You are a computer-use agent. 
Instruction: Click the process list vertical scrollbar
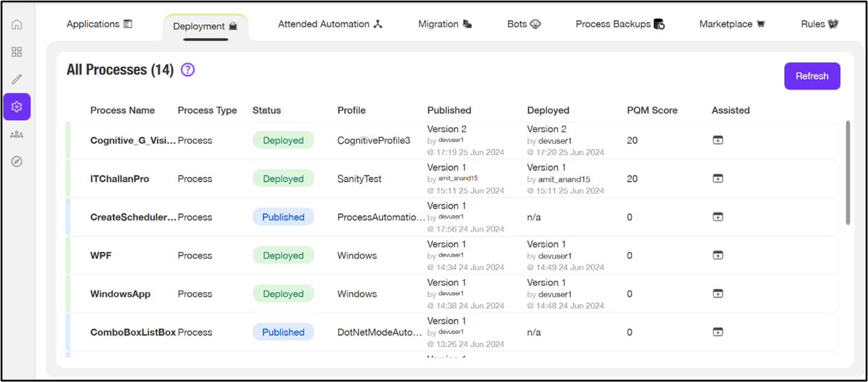848,173
